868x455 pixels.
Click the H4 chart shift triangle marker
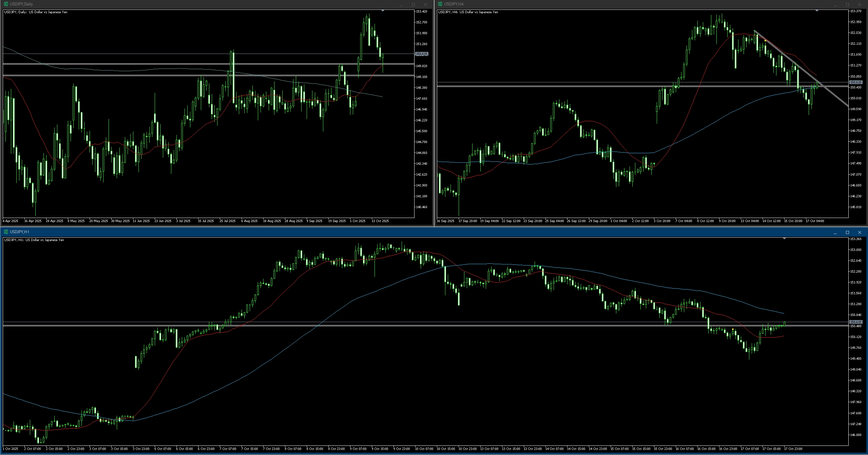coord(817,11)
